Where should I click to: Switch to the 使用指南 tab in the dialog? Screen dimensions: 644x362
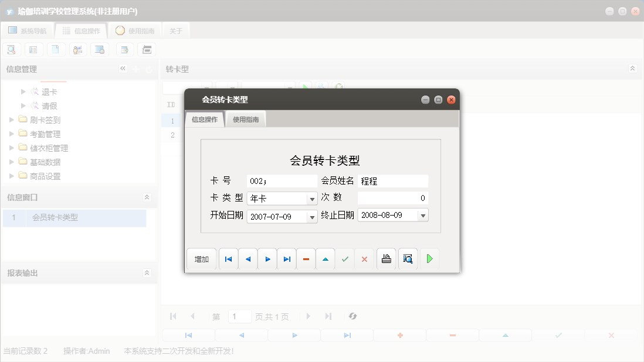(x=245, y=118)
